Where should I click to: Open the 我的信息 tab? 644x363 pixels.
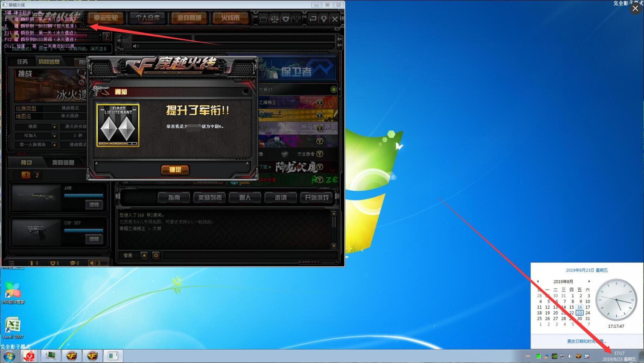[x=63, y=162]
